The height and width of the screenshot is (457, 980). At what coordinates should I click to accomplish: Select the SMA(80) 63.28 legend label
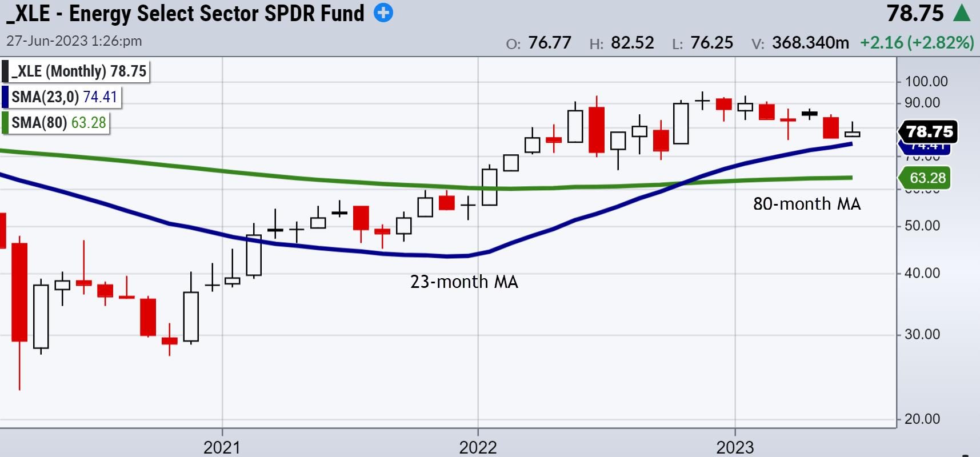[x=59, y=123]
